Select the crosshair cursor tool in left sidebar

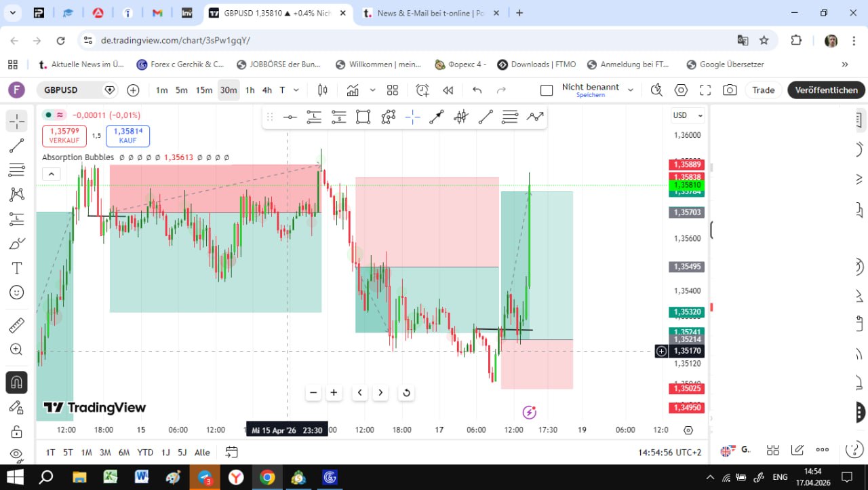point(16,121)
